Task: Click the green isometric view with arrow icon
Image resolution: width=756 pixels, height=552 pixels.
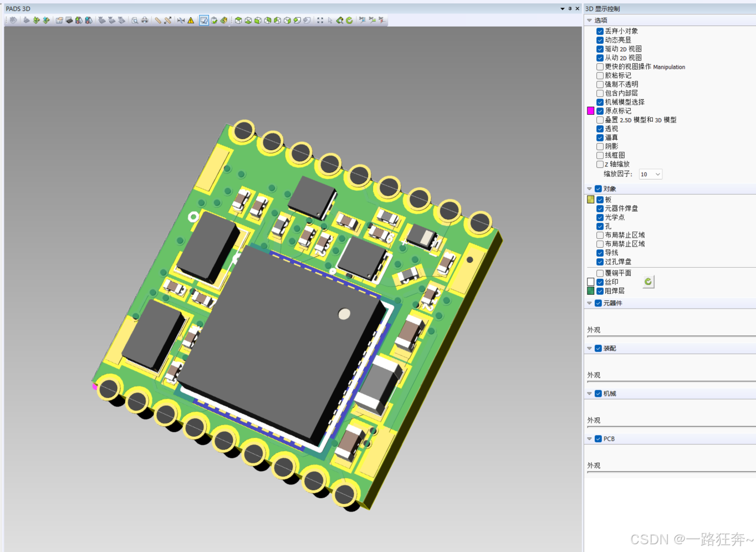Action: (x=297, y=20)
